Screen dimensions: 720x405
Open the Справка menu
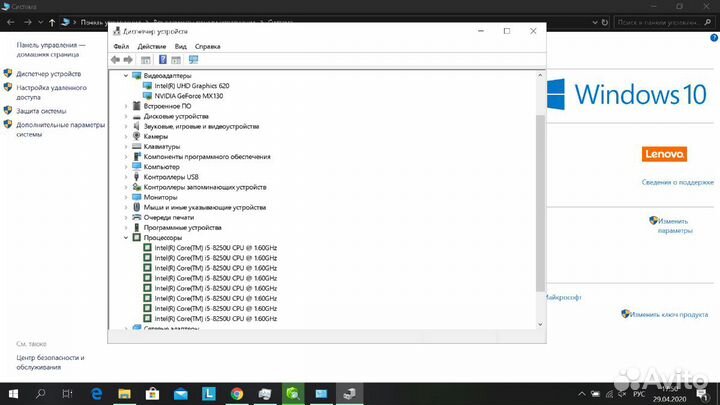(207, 46)
